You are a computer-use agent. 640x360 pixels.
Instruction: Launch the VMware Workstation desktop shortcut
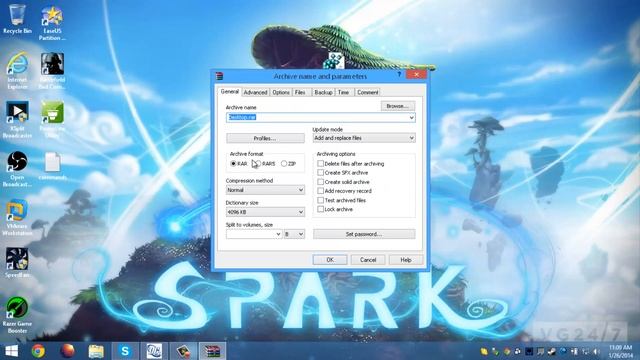(17, 218)
